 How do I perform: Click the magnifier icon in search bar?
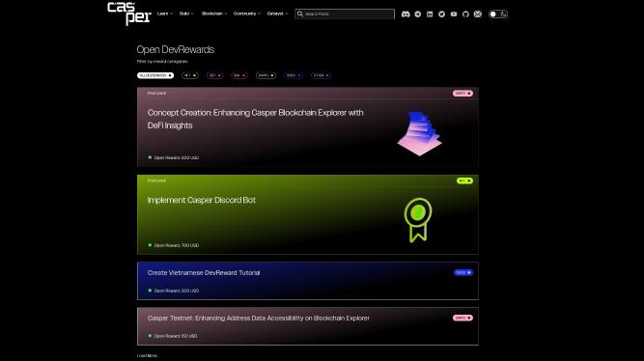click(300, 14)
